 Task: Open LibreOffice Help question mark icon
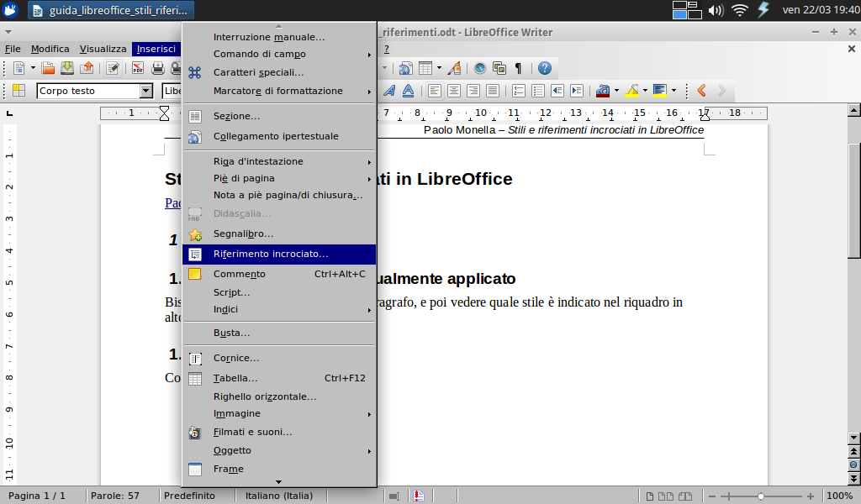click(544, 68)
